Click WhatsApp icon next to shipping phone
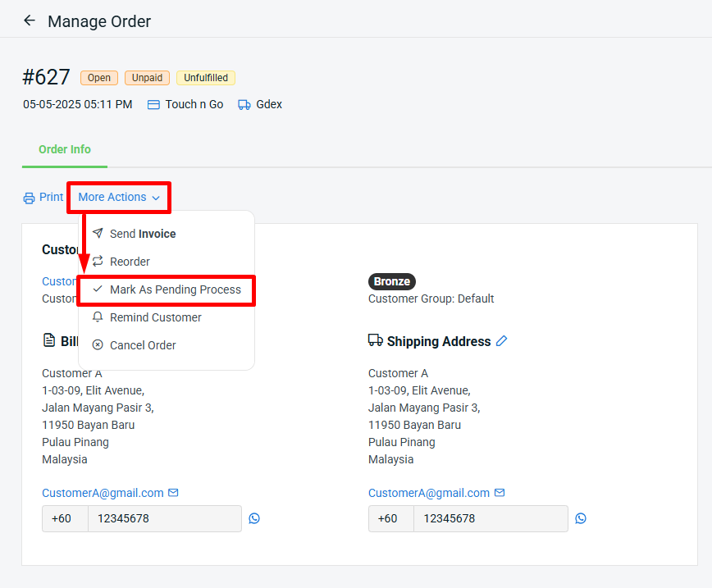712x588 pixels. [x=581, y=518]
